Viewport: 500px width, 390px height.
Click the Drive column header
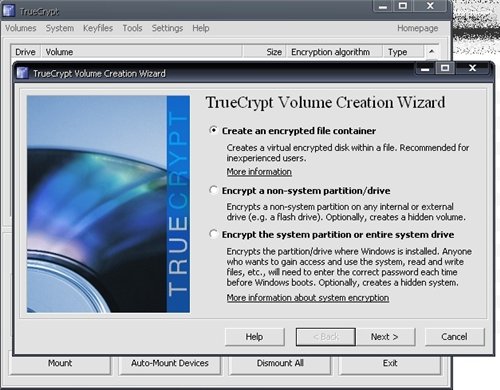(x=25, y=52)
